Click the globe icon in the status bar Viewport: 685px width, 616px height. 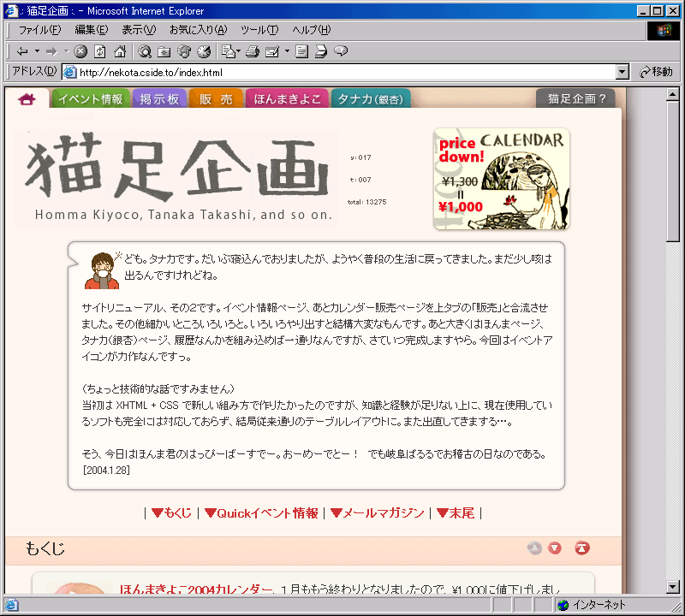pyautogui.click(x=563, y=605)
